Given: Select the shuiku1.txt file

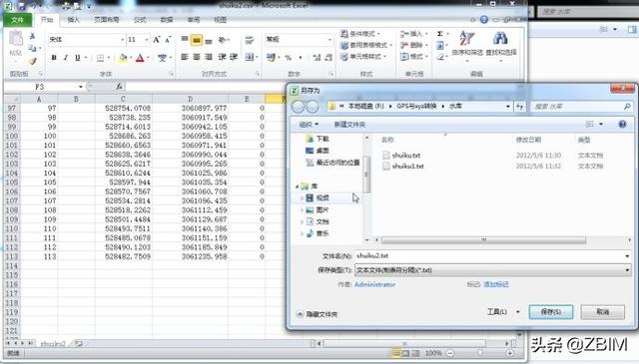Looking at the screenshot, I should coord(407,167).
